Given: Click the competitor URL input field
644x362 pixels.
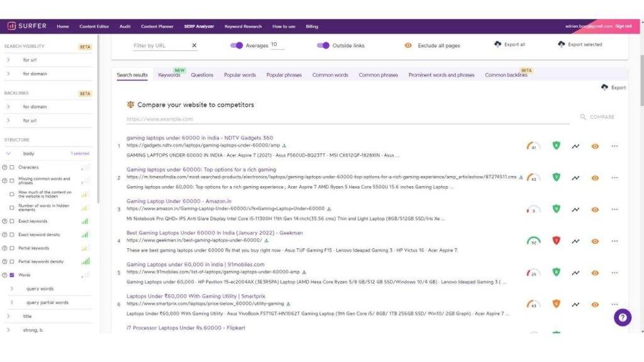Looking at the screenshot, I should tap(346, 119).
